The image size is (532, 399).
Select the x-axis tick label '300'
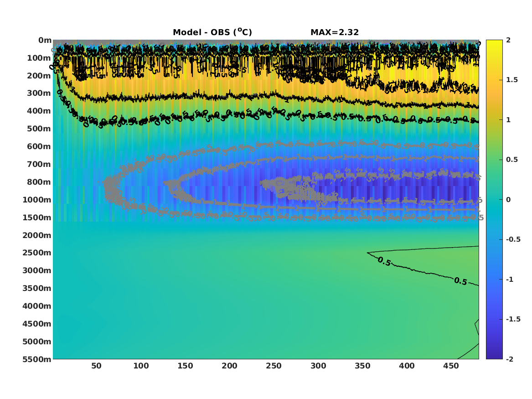tap(318, 366)
